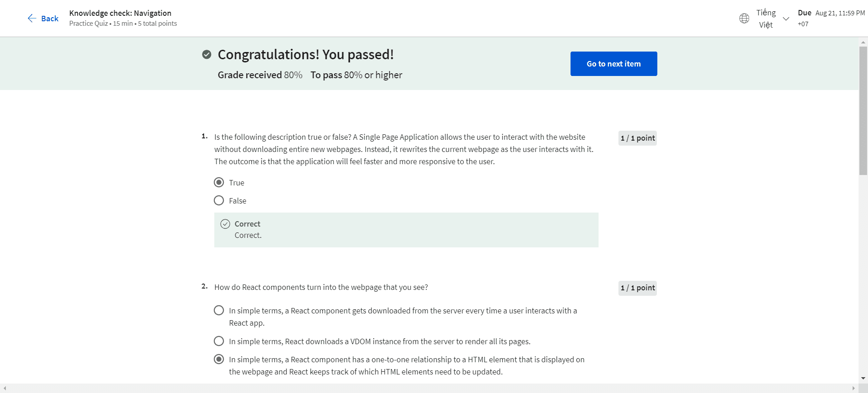The height and width of the screenshot is (393, 868).
Task: Open the Tiếng Việt language selector
Action: point(766,19)
